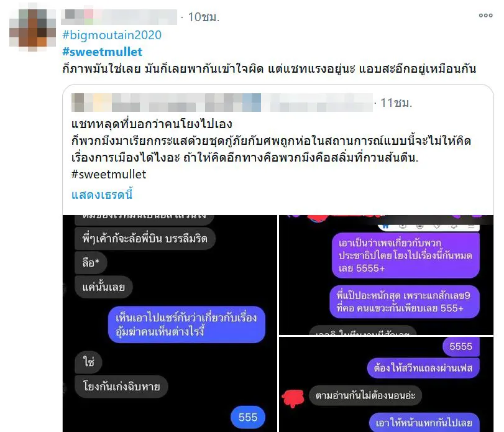The image size is (504, 432).
Task: Click the 11ชม. quoted tweet timestamp
Action: tap(396, 103)
